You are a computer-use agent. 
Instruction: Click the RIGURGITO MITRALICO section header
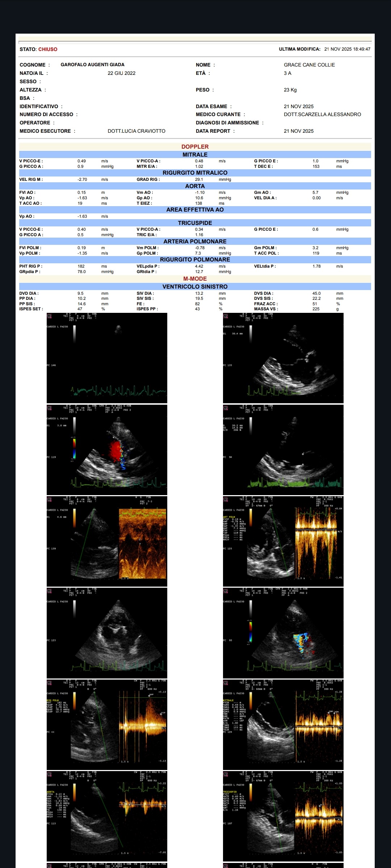(x=195, y=173)
